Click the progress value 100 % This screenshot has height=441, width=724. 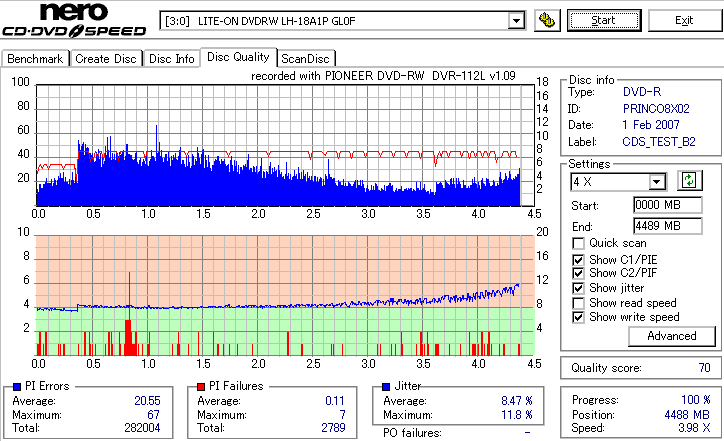tap(696, 400)
